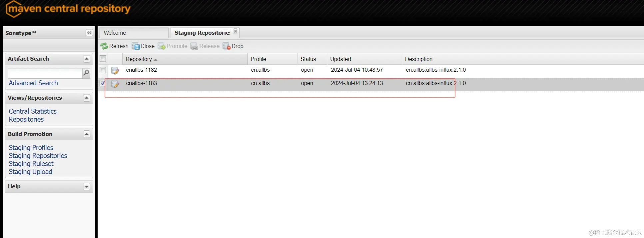Toggle the select-all header checkbox
Image resolution: width=644 pixels, height=238 pixels.
[103, 59]
